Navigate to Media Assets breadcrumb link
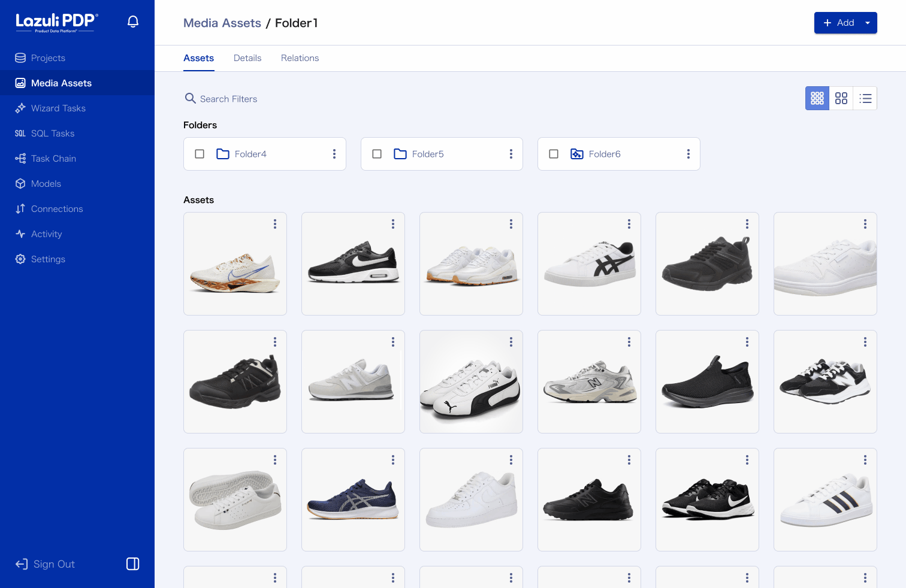The image size is (906, 588). 222,23
